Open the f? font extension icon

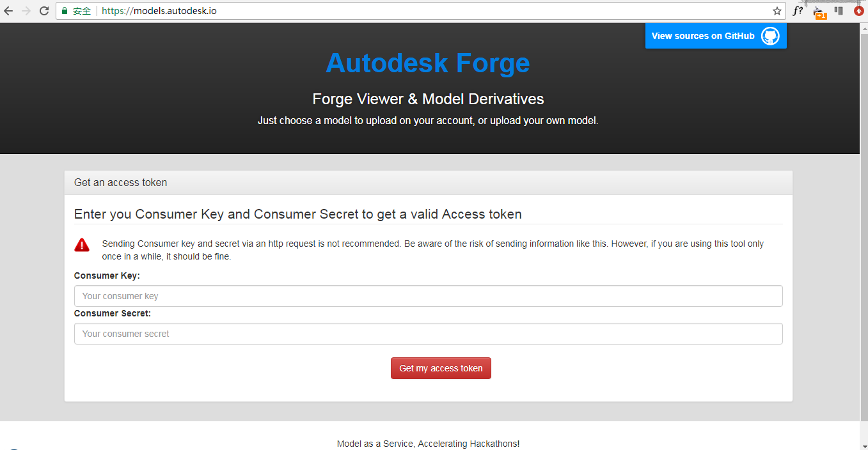[x=798, y=11]
